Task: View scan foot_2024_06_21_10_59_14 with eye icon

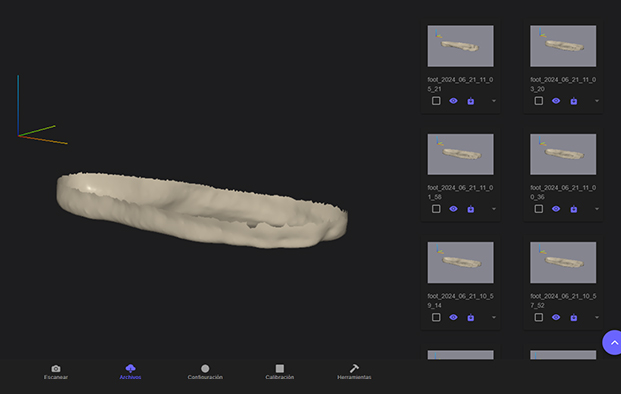Action: pos(453,317)
